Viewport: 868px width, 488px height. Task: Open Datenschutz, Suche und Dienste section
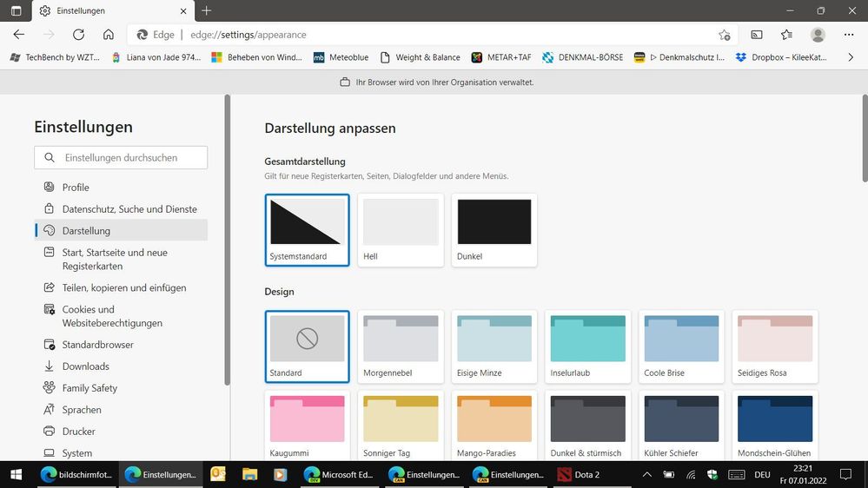(122, 209)
